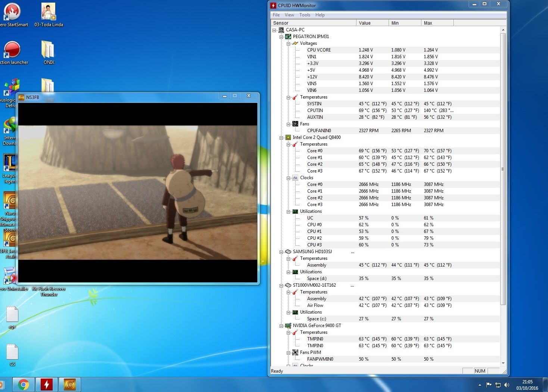The width and height of the screenshot is (548, 392).
Task: Open the View menu in HWMonitor
Action: click(289, 15)
